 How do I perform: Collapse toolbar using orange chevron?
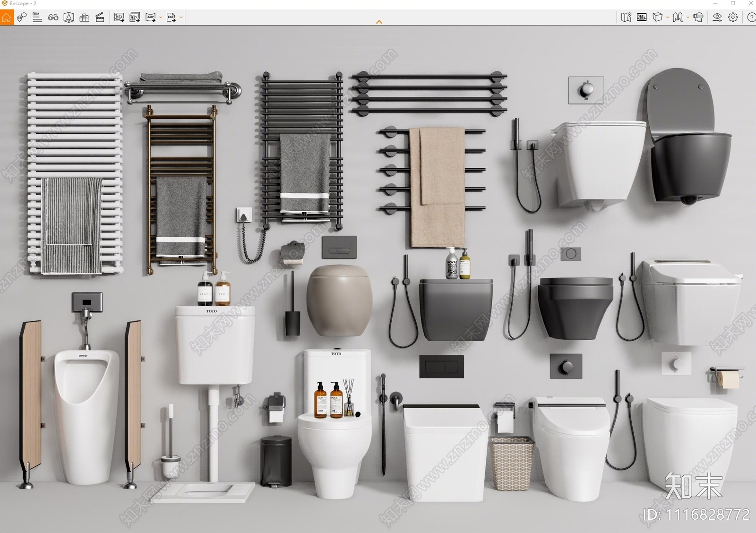click(x=379, y=22)
